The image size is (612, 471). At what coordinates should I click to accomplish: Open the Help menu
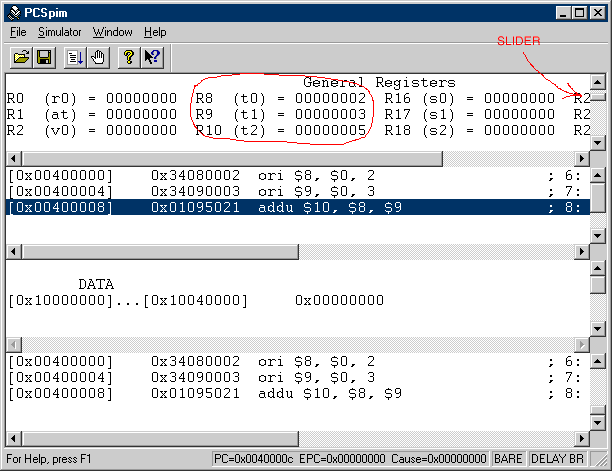click(155, 32)
